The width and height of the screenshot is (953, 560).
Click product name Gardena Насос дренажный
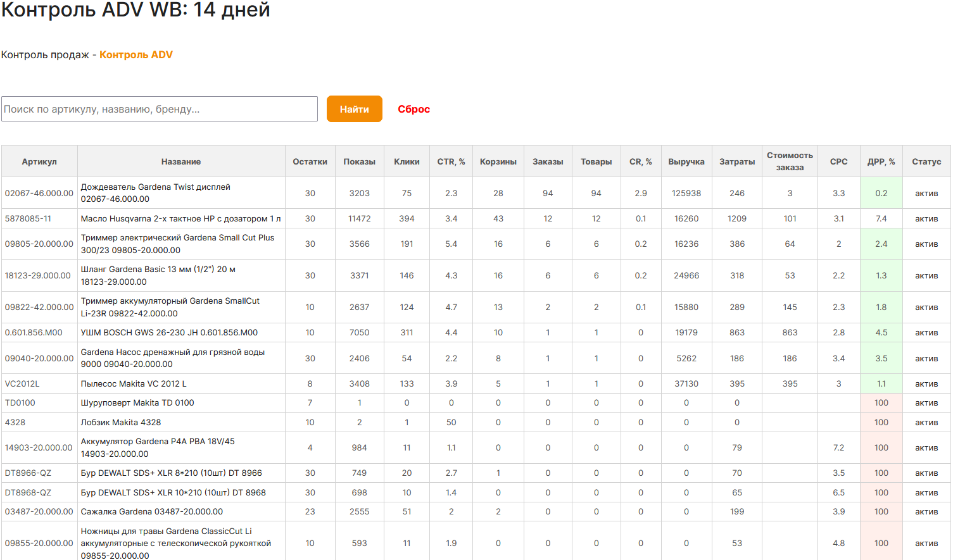click(173, 358)
